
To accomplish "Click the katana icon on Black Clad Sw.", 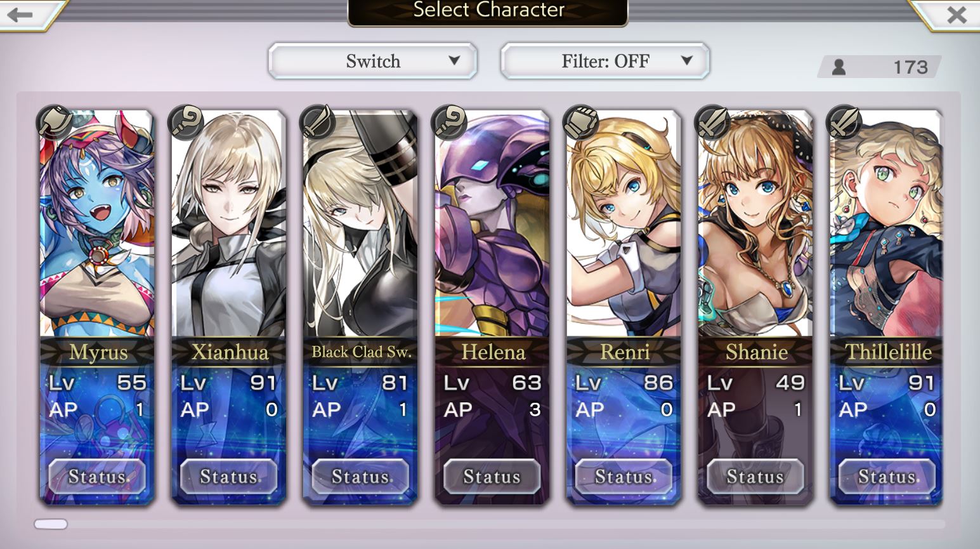I will point(317,122).
